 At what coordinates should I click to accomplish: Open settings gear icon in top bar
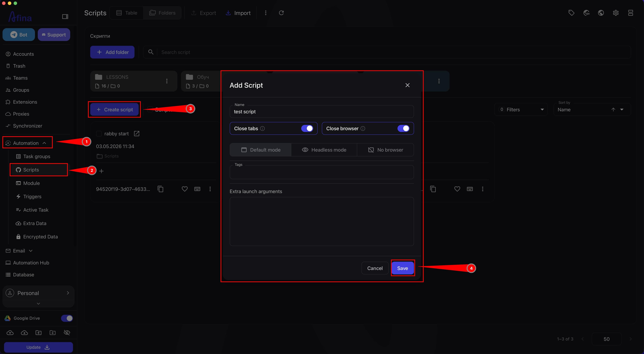616,13
